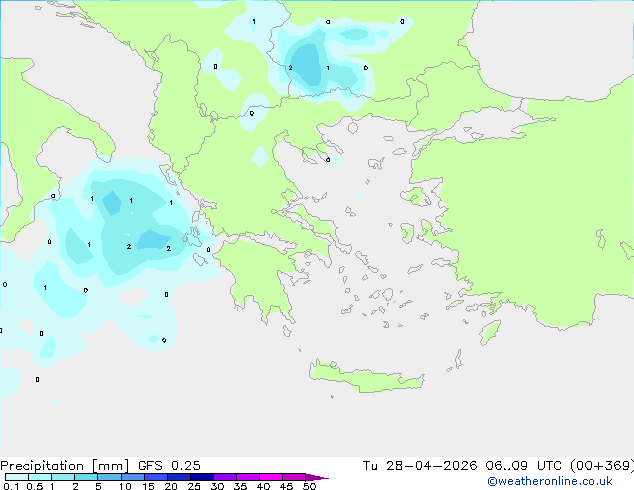Screen dimensions: 634x490
Task: Click the "0.1" legend scale label
Action: [11, 486]
